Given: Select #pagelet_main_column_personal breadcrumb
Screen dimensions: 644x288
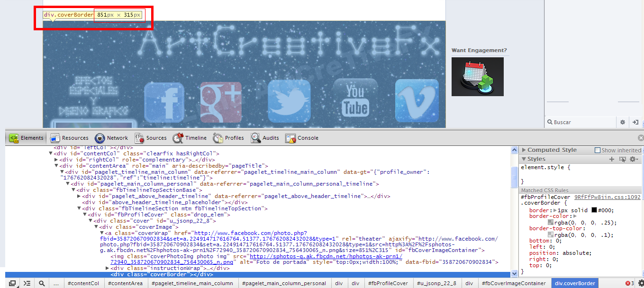Looking at the screenshot, I should click(284, 283).
